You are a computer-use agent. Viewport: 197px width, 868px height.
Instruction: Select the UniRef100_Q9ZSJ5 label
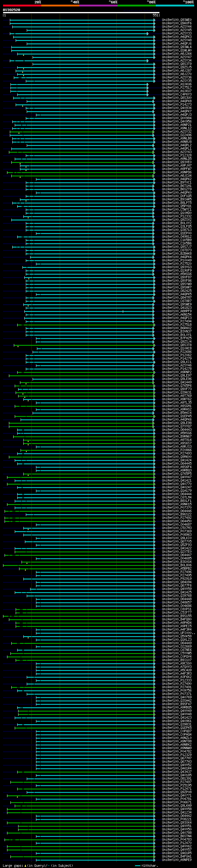(x=177, y=67)
